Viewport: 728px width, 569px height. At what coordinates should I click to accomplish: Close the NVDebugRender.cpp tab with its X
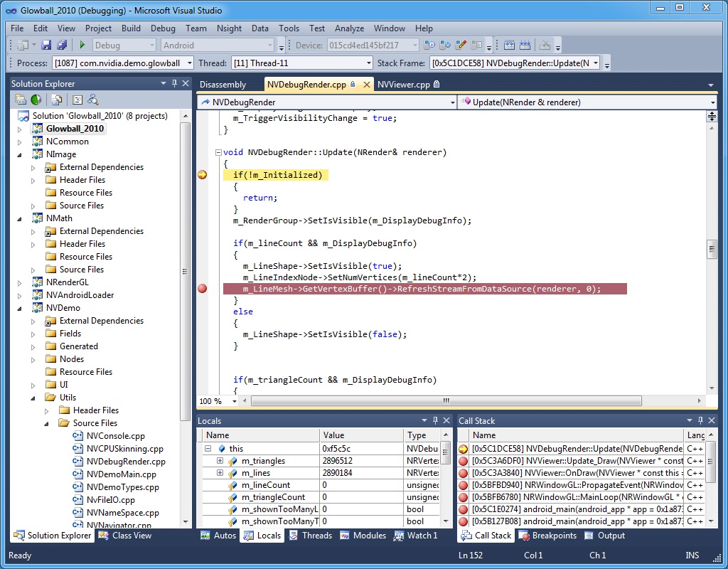pyautogui.click(x=367, y=84)
